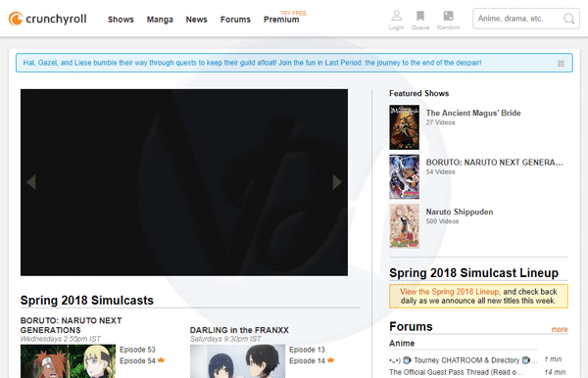Image resolution: width=588 pixels, height=378 pixels.
Task: Open the Shows menu
Action: pyautogui.click(x=121, y=20)
